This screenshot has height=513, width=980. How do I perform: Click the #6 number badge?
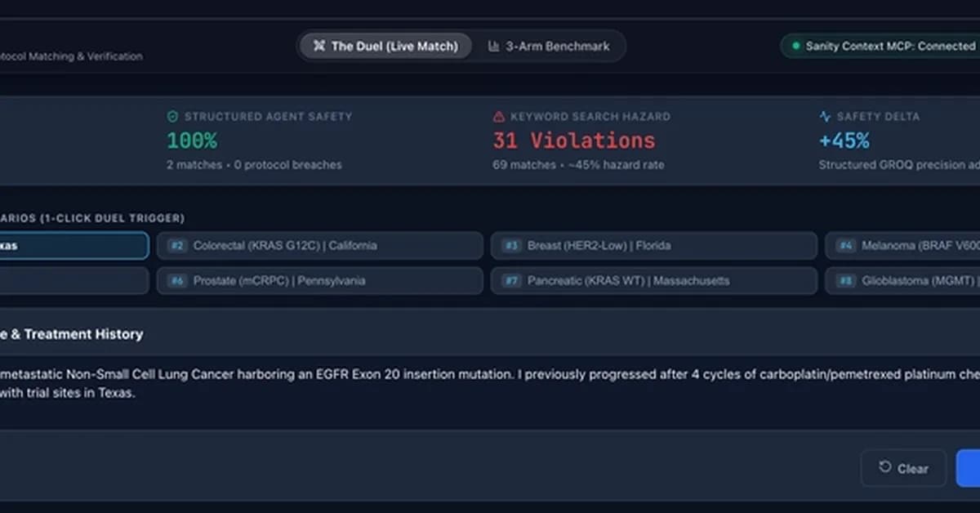click(178, 281)
